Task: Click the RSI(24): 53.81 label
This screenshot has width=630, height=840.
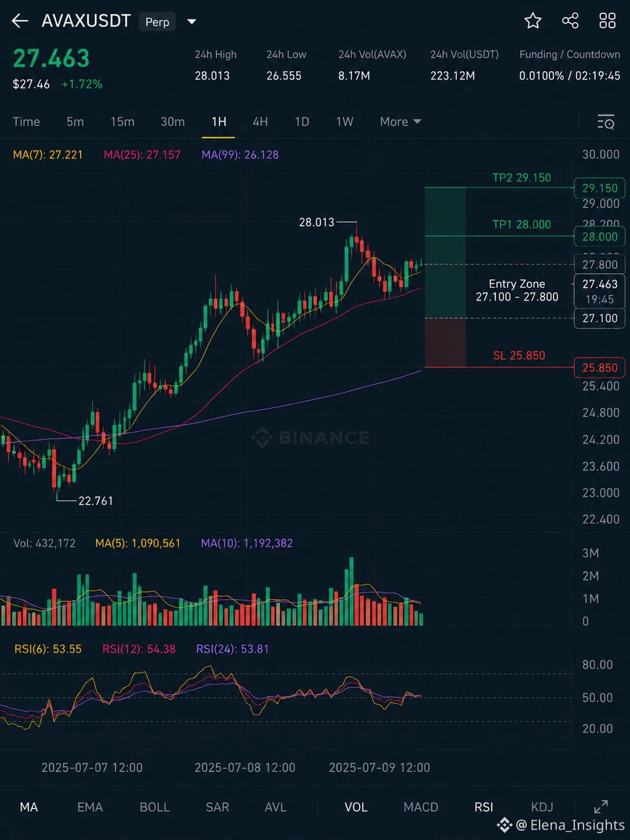Action: tap(233, 649)
